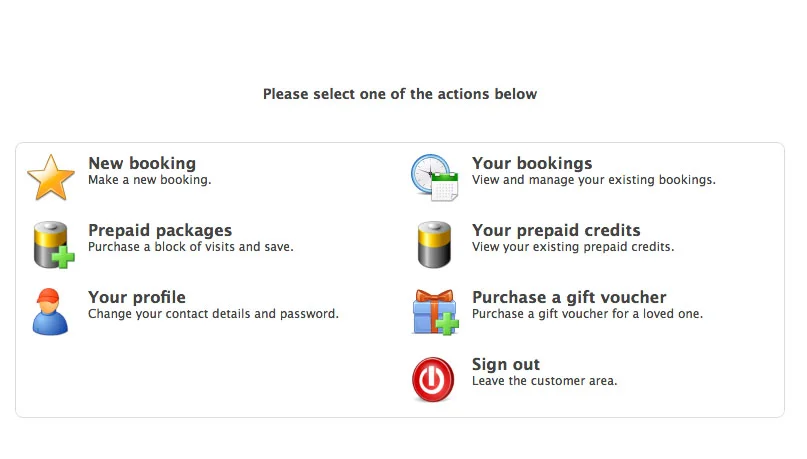This screenshot has width=807, height=459.
Task: Click the 'Make a new booking.' description
Action: tap(150, 180)
